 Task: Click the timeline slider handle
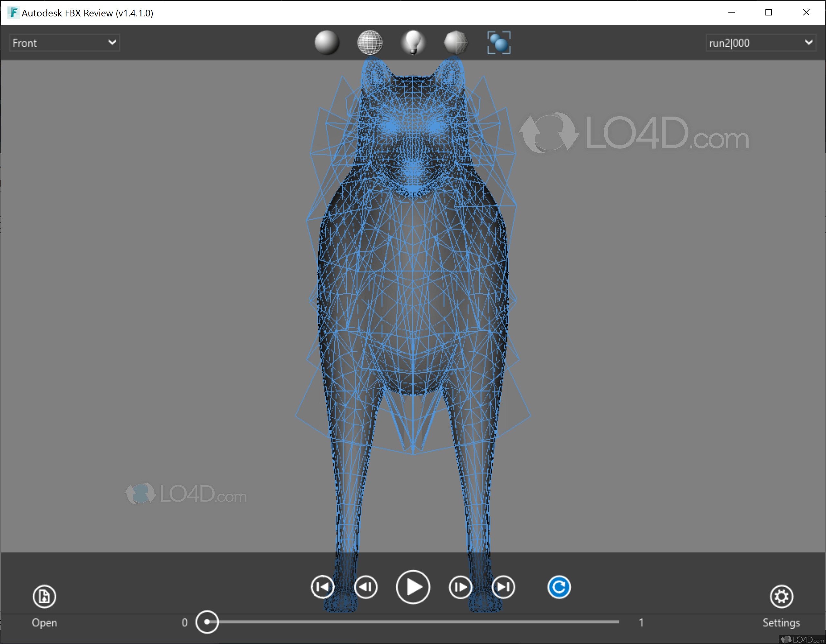coord(207,622)
